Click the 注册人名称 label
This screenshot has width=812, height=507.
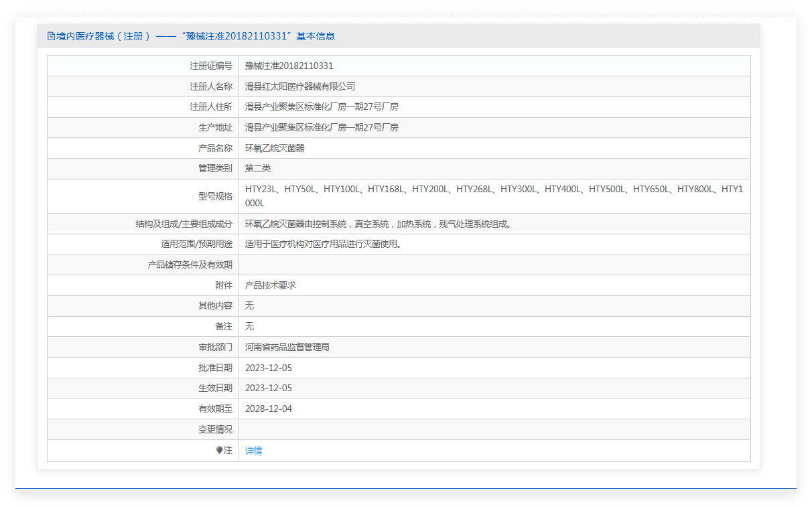(x=211, y=86)
